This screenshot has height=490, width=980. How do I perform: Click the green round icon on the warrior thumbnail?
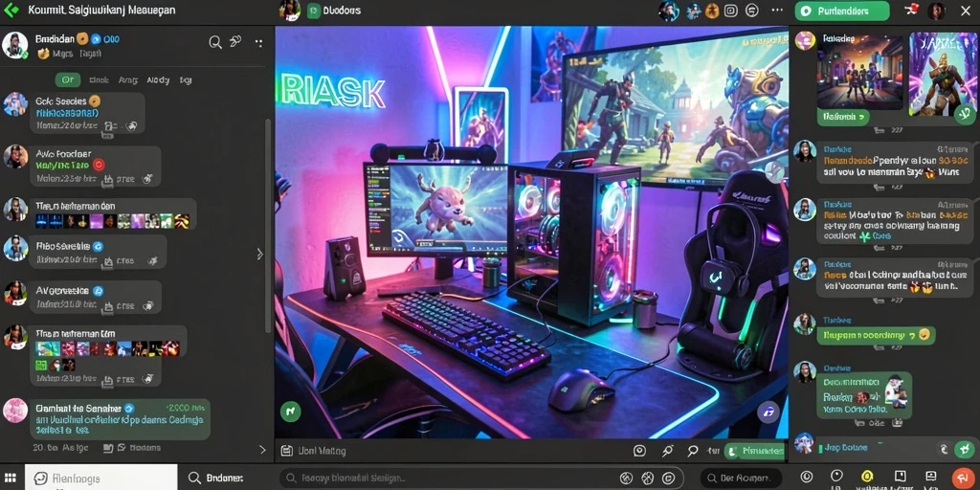tap(965, 113)
